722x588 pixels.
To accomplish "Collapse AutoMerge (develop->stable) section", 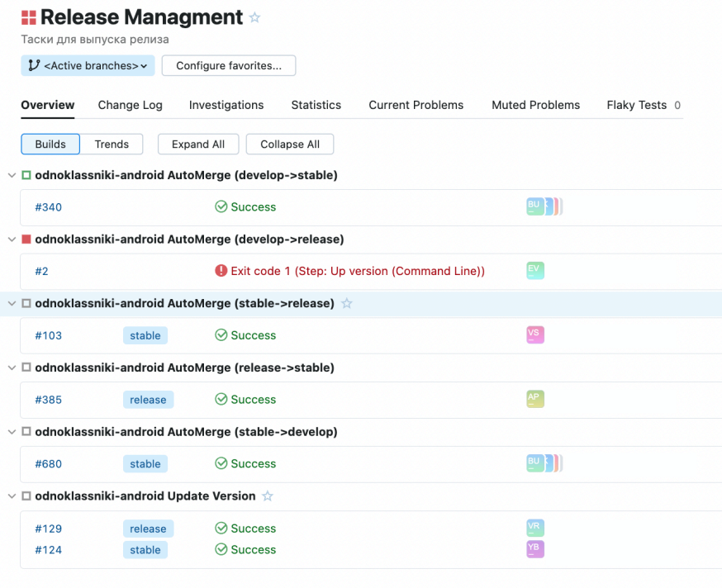I will tap(12, 175).
